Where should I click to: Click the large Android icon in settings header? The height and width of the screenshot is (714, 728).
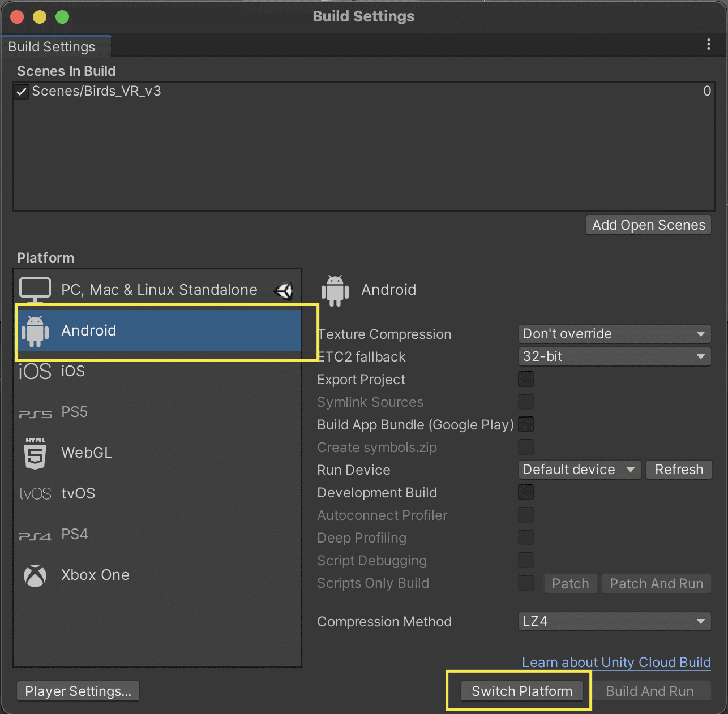click(x=335, y=291)
